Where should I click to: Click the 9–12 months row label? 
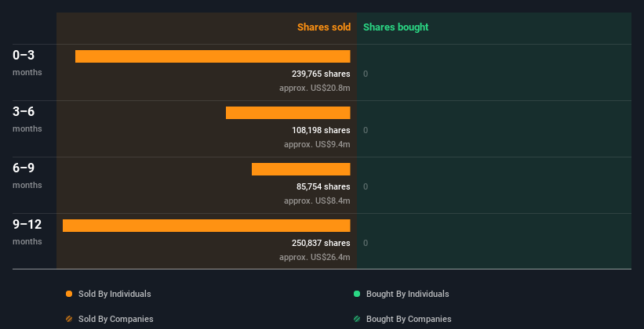[x=27, y=230]
